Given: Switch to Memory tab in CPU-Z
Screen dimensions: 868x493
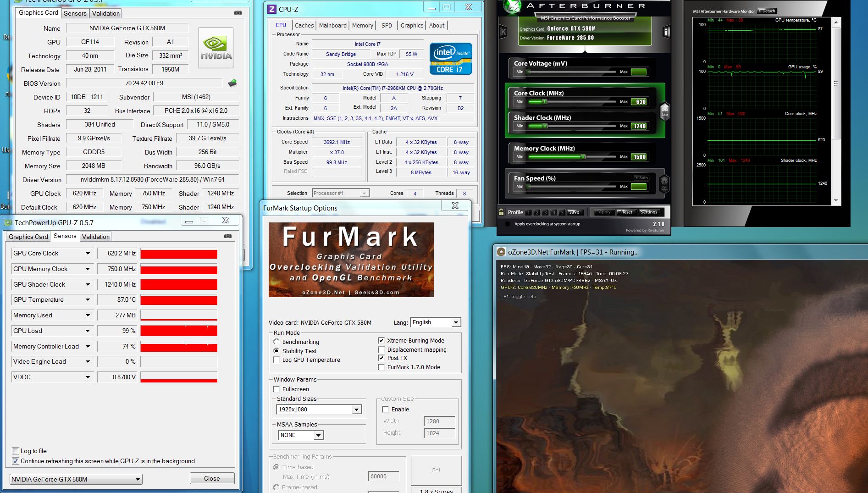Looking at the screenshot, I should (x=362, y=25).
